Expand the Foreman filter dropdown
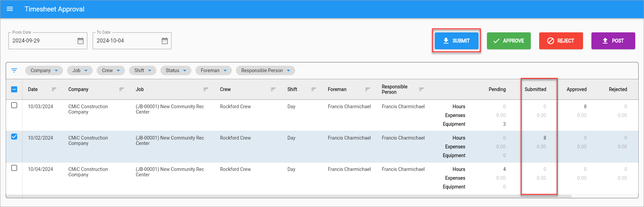Image resolution: width=644 pixels, height=207 pixels. coord(214,70)
